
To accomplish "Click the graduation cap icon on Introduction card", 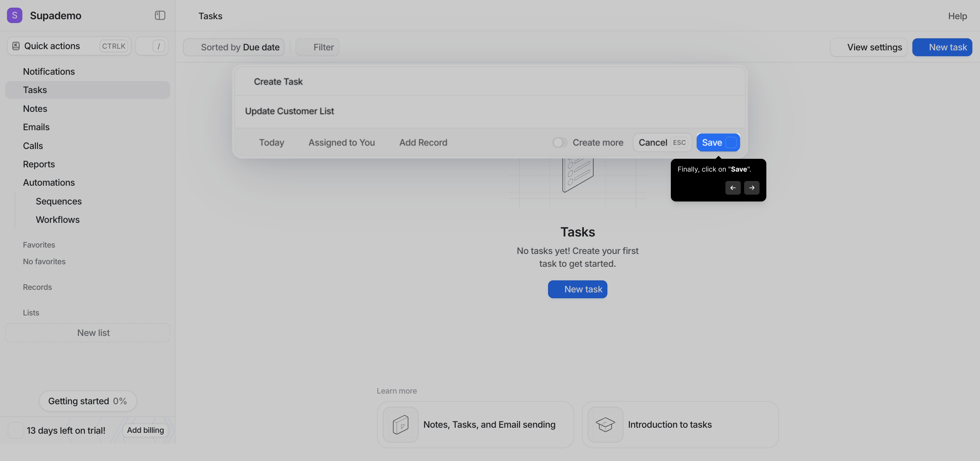I will click(605, 425).
